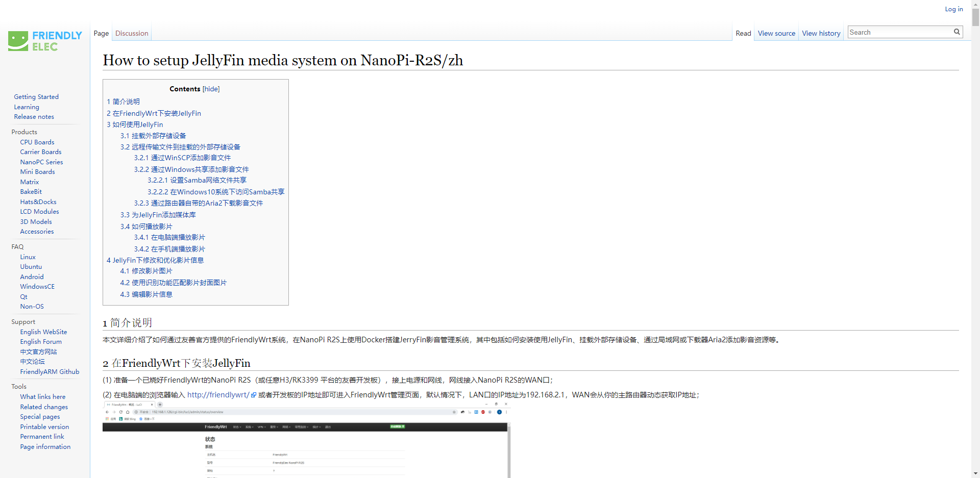Open the View history tab
The width and height of the screenshot is (980, 478).
pos(821,33)
